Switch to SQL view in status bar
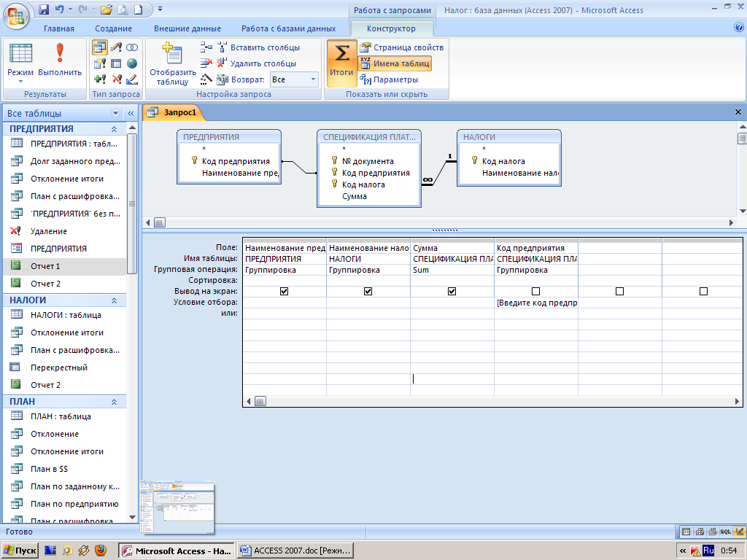The width and height of the screenshot is (747, 560). (726, 532)
